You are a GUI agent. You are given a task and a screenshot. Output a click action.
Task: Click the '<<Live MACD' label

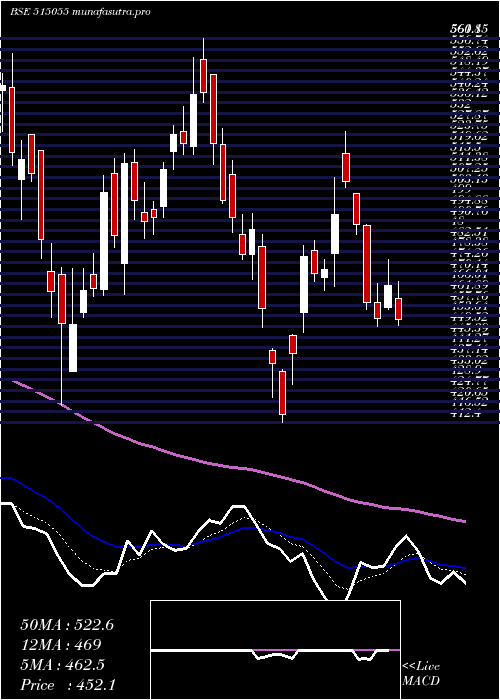(421, 674)
